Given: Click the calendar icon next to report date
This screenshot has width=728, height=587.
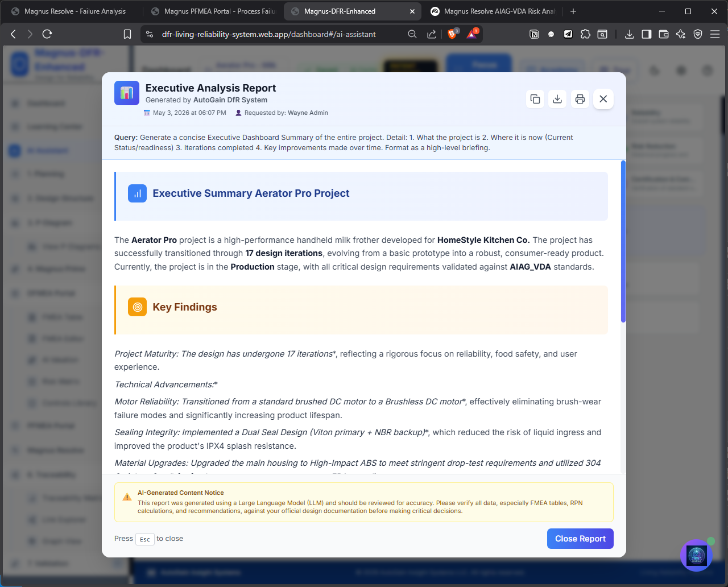Looking at the screenshot, I should [147, 113].
